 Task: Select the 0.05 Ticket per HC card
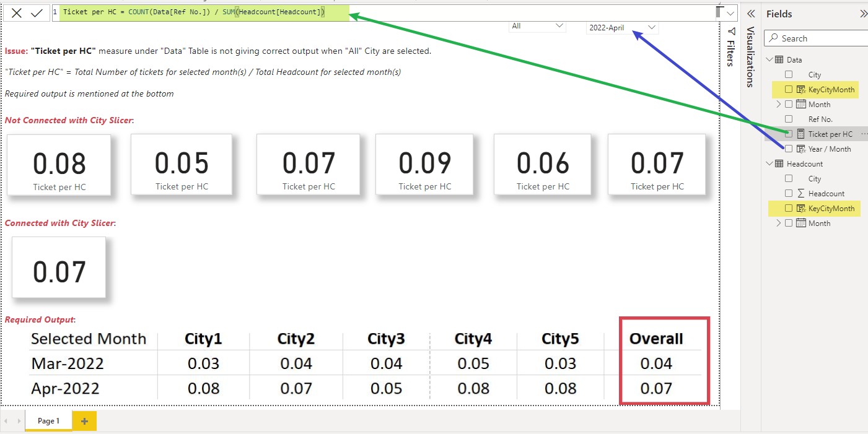(182, 165)
